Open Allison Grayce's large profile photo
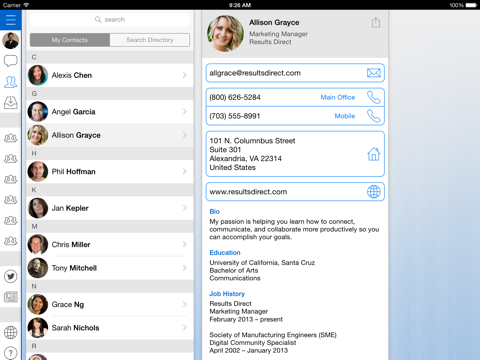The image size is (480, 360). 225,33
